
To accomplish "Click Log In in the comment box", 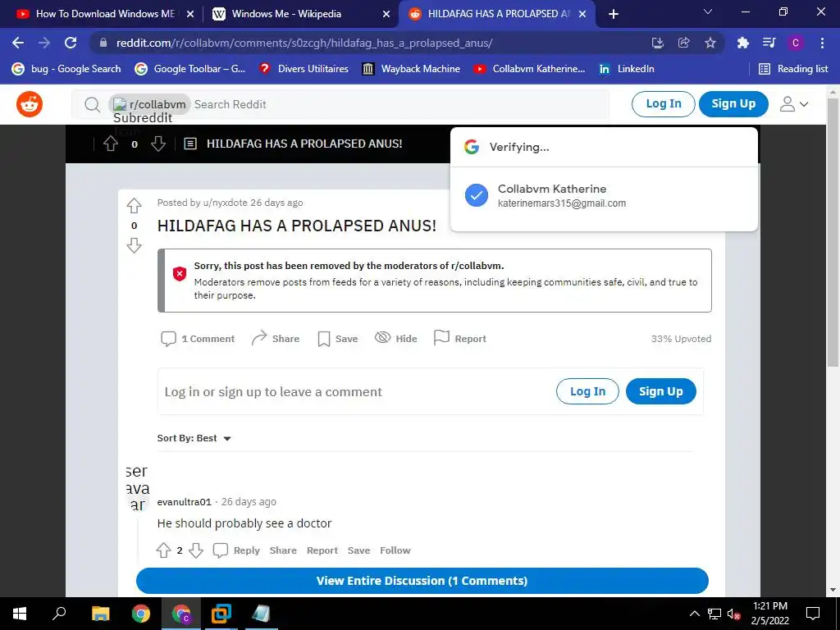I will pyautogui.click(x=587, y=391).
